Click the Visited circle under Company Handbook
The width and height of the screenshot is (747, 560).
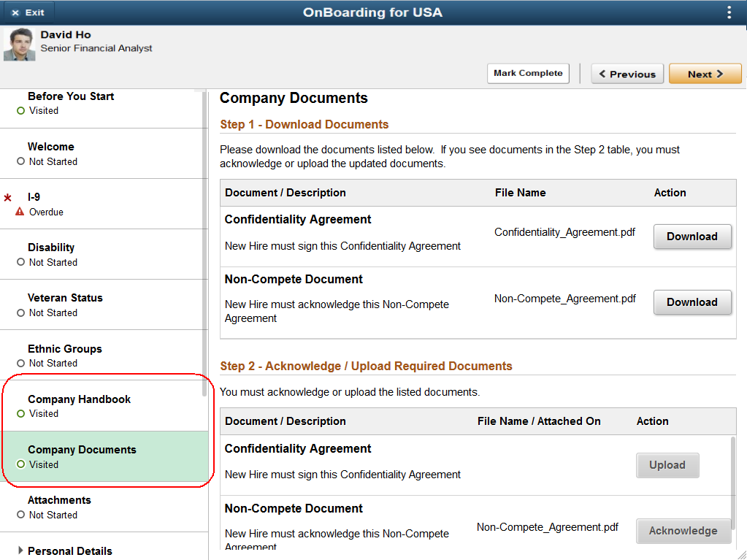pos(20,414)
